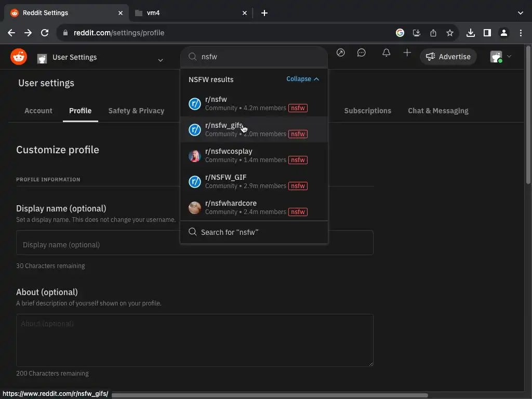Open the browser profile icon

coord(504,33)
